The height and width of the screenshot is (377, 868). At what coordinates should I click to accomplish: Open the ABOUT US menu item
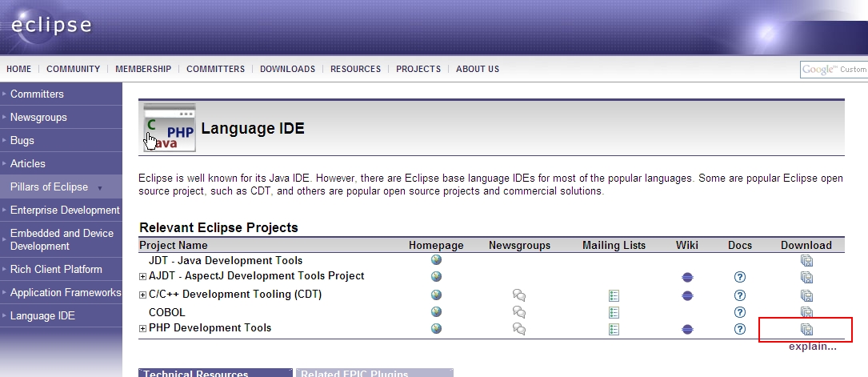coord(478,69)
